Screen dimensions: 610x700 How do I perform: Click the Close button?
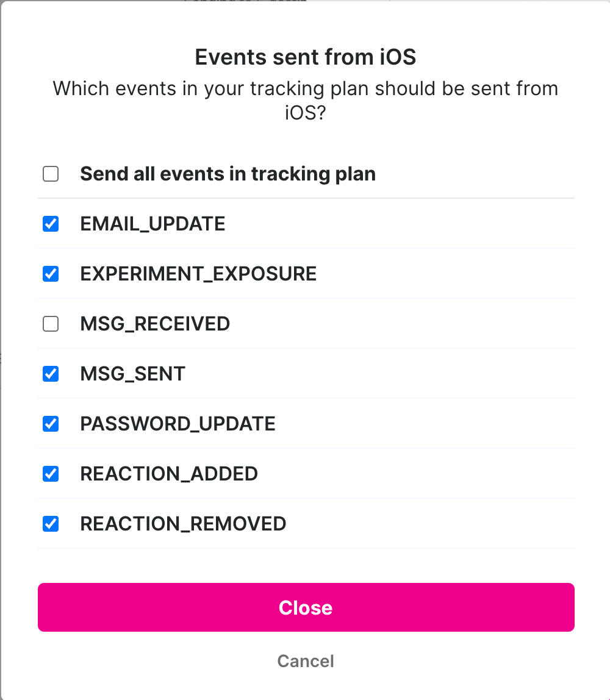pos(305,607)
